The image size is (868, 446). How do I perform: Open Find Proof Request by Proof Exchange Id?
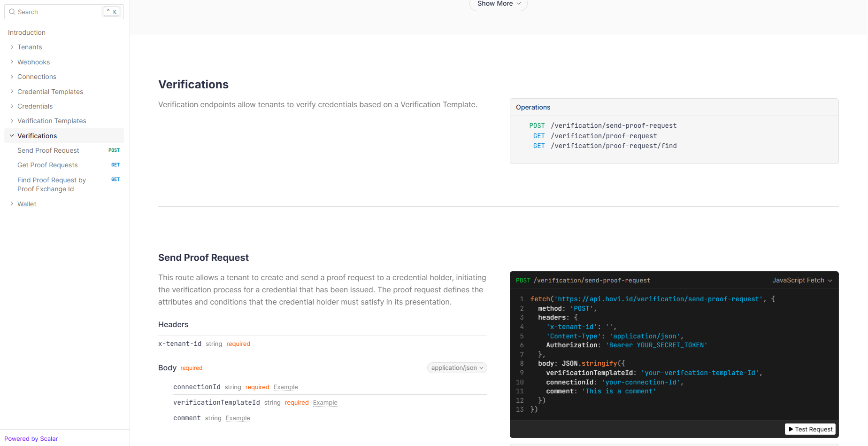click(51, 184)
